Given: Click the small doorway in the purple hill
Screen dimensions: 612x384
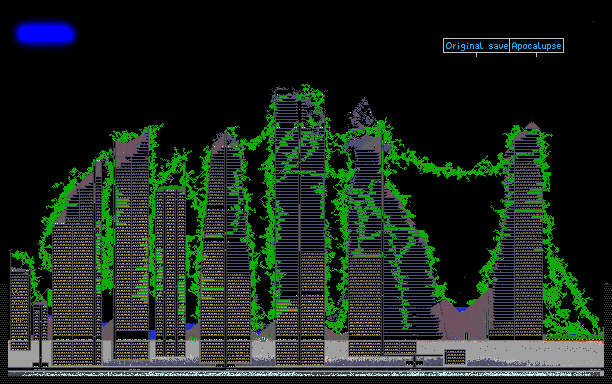Looking at the screenshot, I should (466, 336).
